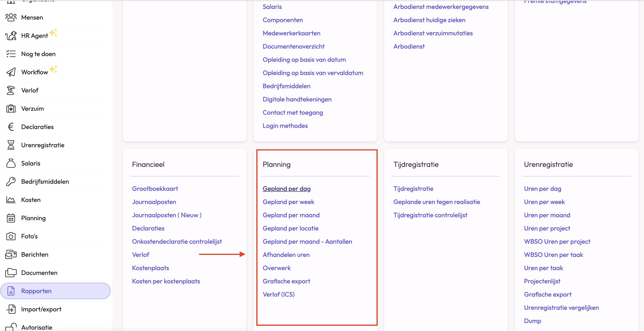Open the Gepland per dag report

(286, 189)
